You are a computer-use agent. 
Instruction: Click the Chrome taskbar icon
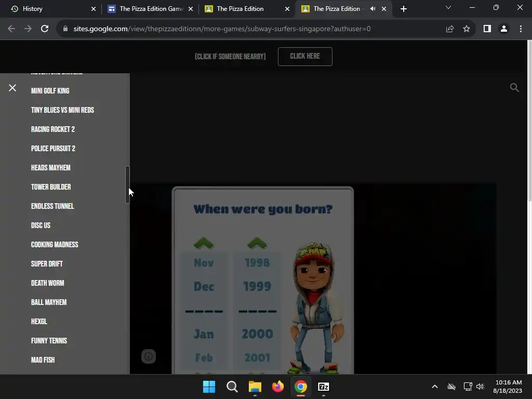click(x=301, y=387)
